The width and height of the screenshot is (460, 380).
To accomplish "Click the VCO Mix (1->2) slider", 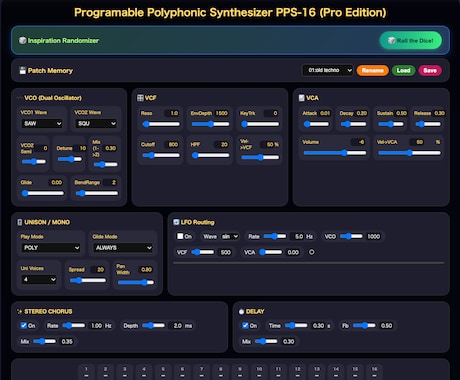I will tap(105, 164).
